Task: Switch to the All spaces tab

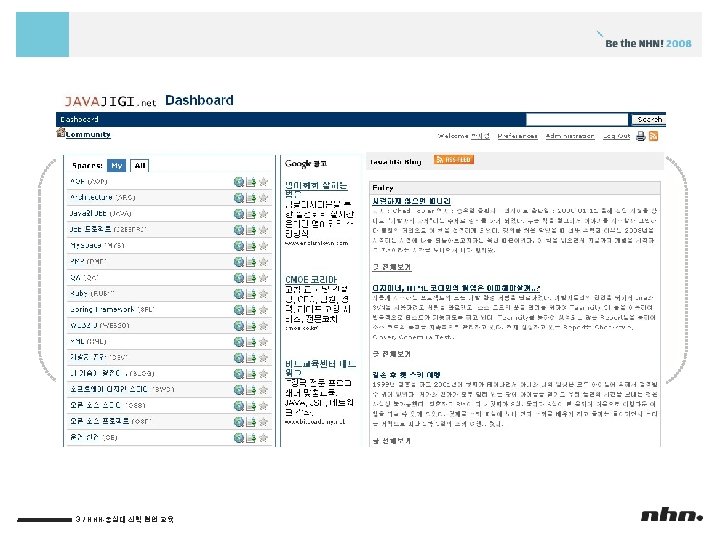Action: click(140, 166)
